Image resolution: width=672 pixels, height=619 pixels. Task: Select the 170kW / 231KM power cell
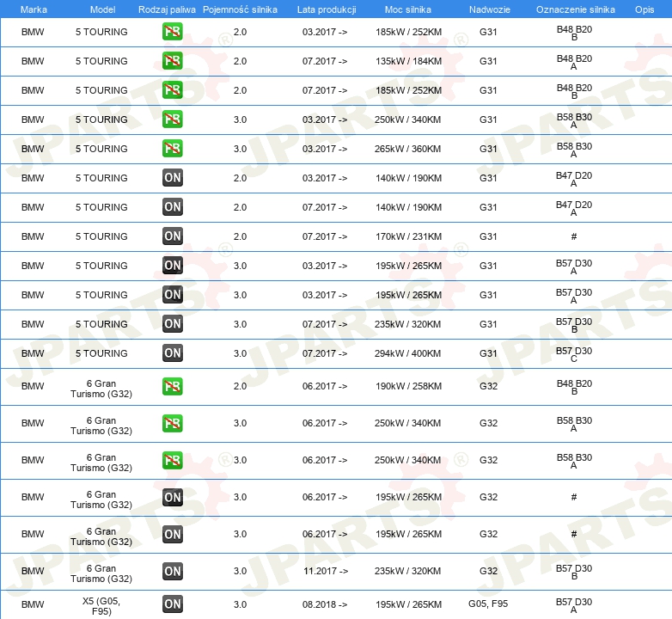pyautogui.click(x=408, y=236)
